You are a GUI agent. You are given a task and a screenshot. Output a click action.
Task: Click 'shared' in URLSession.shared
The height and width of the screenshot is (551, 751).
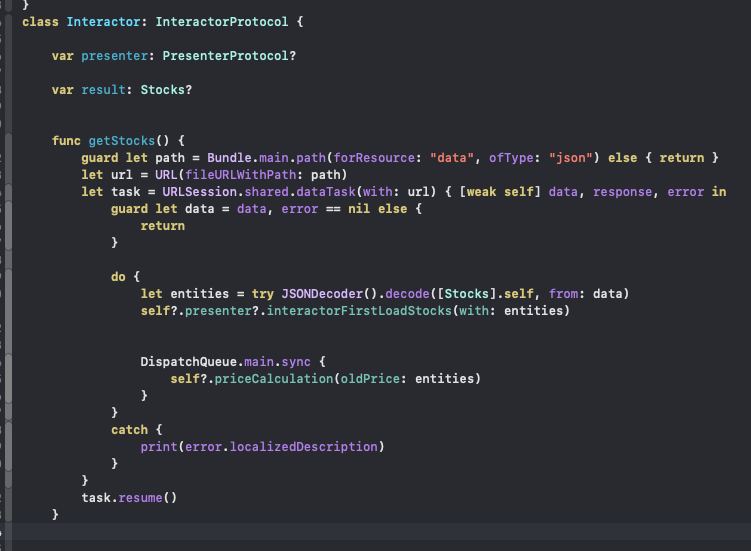tap(267, 192)
